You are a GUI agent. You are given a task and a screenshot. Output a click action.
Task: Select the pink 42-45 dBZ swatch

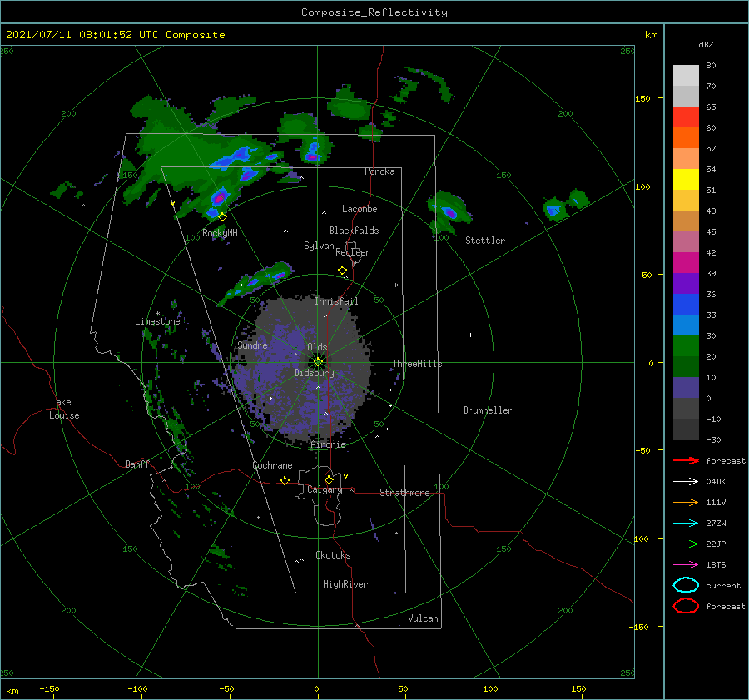pyautogui.click(x=686, y=242)
